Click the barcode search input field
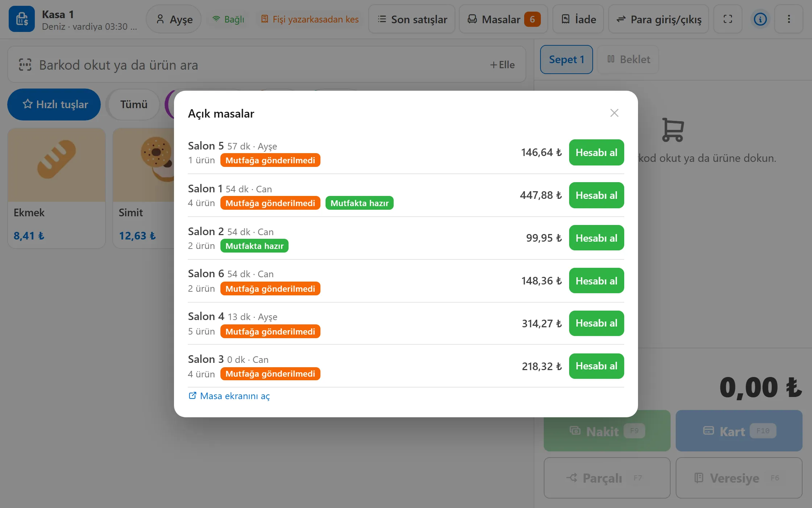 pos(267,65)
